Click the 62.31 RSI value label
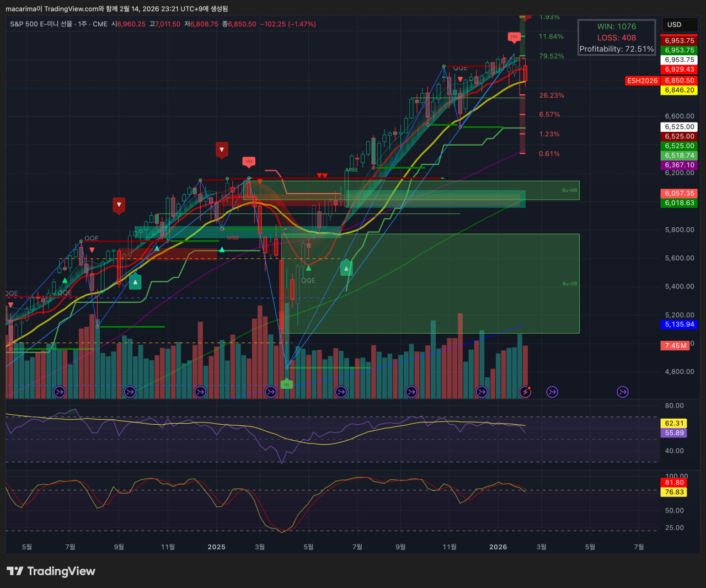This screenshot has height=588, width=706. (x=674, y=423)
